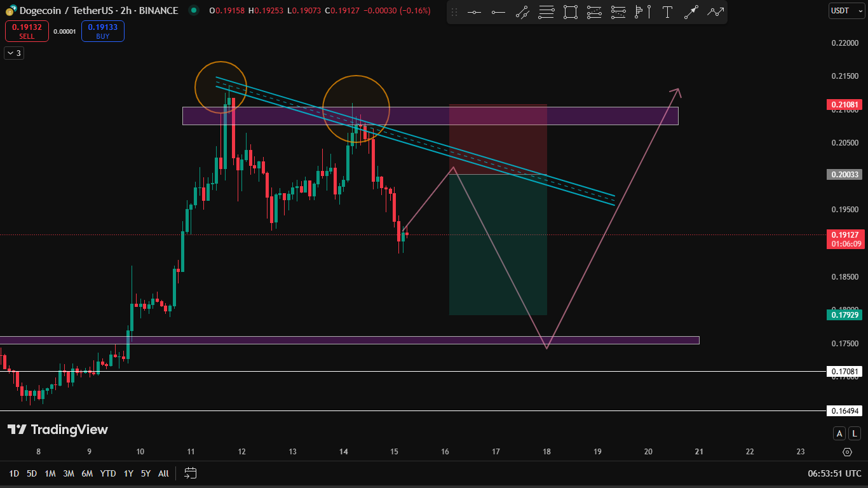
Task: Set date range to 6M
Action: point(87,473)
